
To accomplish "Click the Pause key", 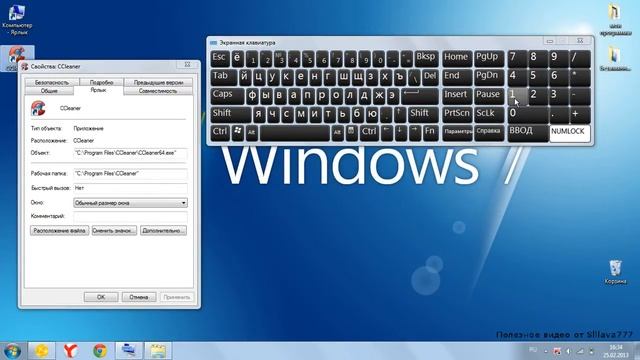I will [489, 96].
